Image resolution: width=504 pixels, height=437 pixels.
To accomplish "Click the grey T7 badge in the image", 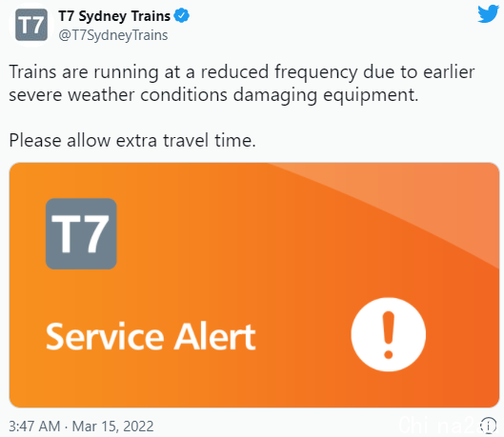I will click(x=81, y=233).
